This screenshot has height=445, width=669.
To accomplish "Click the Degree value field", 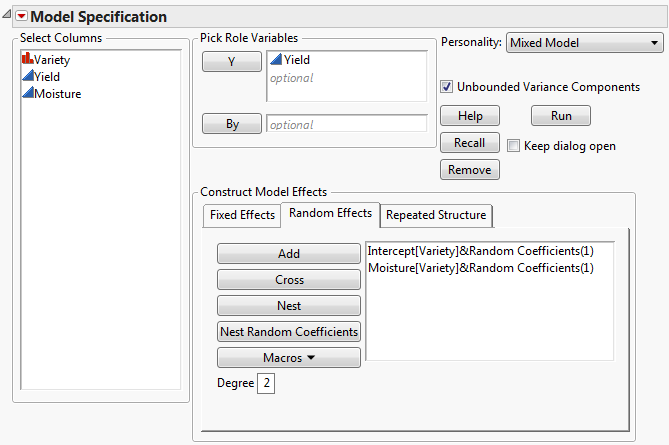I will coord(267,383).
